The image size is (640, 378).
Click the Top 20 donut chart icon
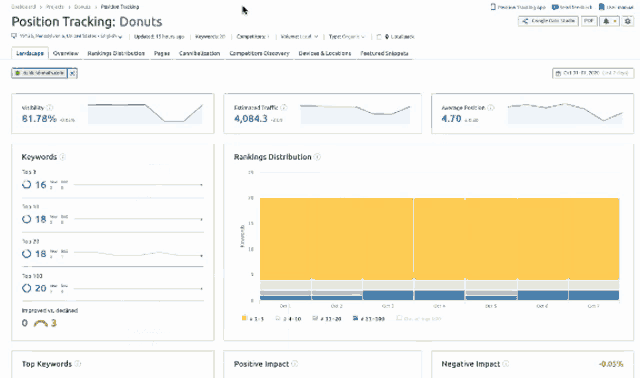click(27, 254)
